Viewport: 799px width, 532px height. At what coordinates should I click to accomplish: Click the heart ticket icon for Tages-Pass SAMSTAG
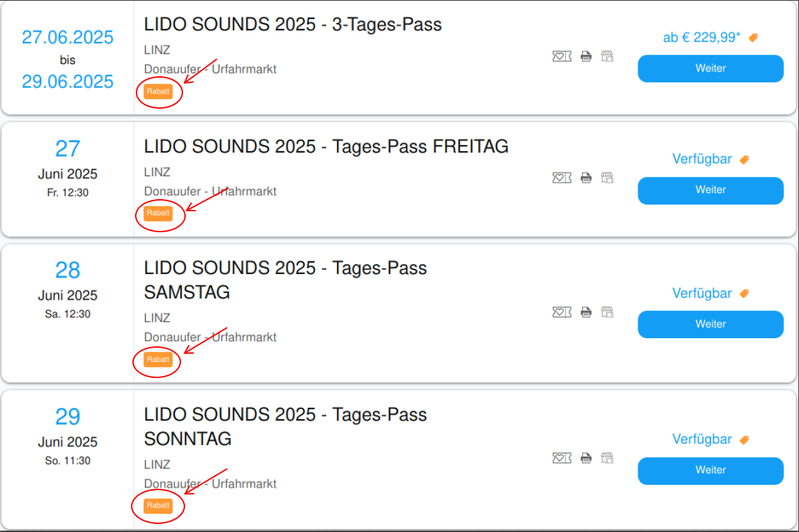pyautogui.click(x=561, y=312)
